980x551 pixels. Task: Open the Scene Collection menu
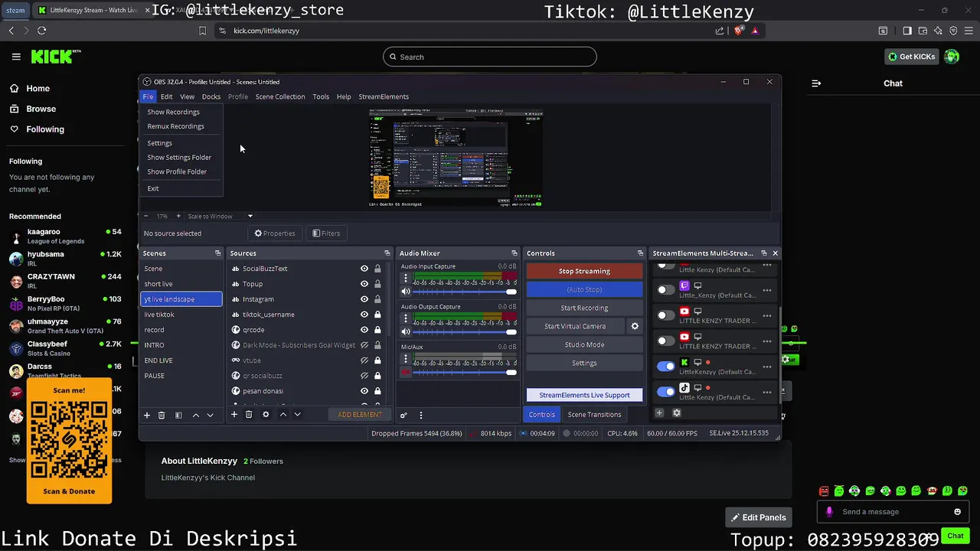pos(280,96)
